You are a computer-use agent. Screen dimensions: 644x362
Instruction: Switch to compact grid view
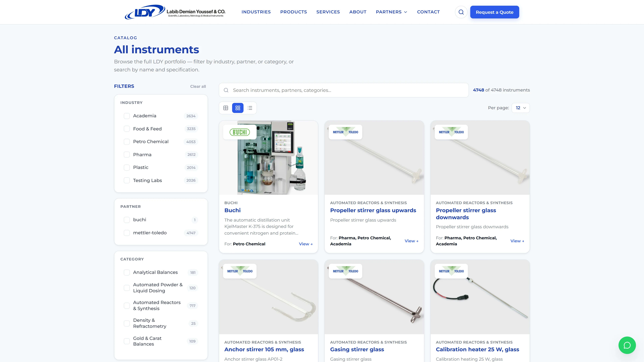(226, 108)
